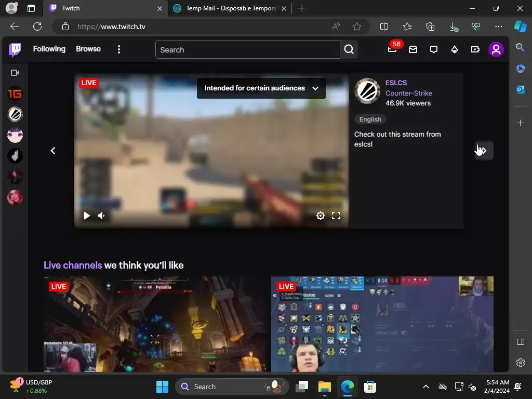Open the dark red avatar channel in sidebar
The width and height of the screenshot is (532, 399).
15,177
